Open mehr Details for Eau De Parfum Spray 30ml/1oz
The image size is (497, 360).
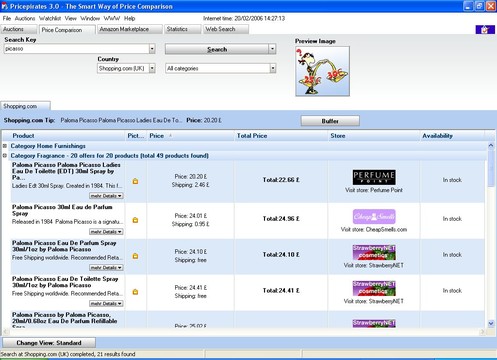(x=106, y=268)
